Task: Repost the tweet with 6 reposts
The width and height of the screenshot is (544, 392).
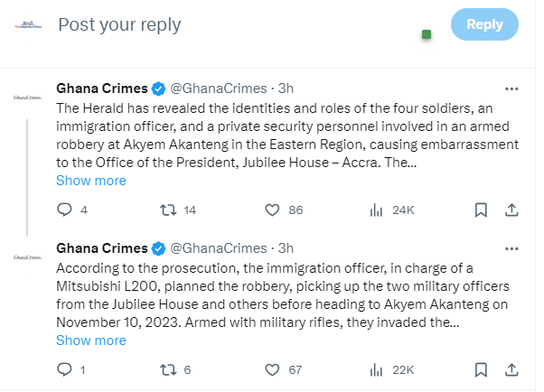Action: click(x=166, y=369)
